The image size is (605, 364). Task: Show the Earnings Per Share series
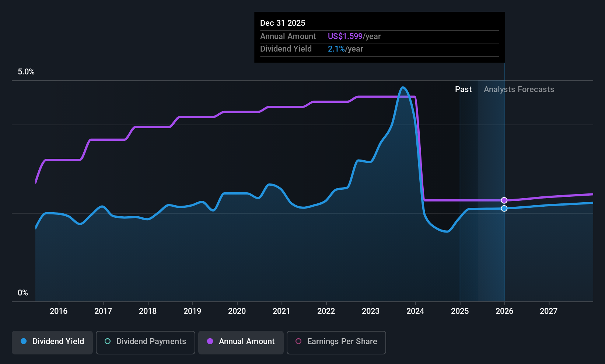coord(336,342)
